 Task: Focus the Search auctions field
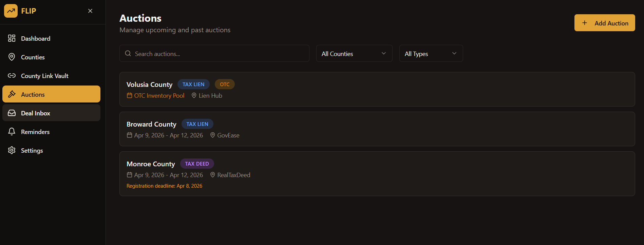click(x=214, y=53)
